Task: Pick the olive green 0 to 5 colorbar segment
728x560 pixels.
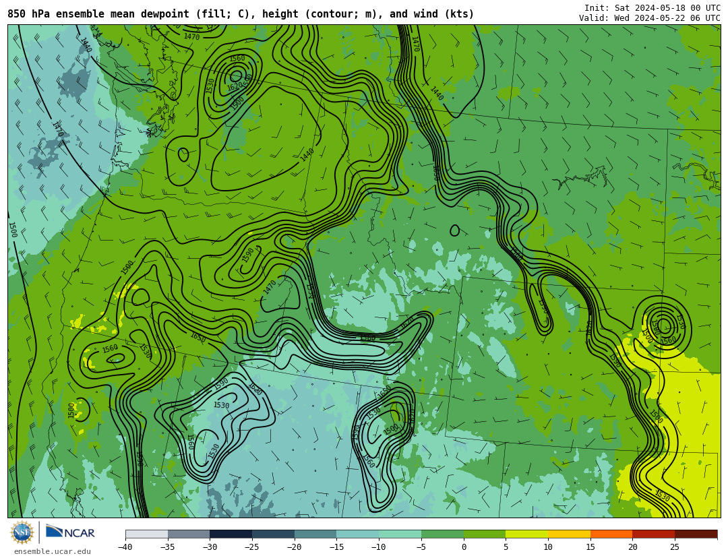Action: [x=485, y=534]
